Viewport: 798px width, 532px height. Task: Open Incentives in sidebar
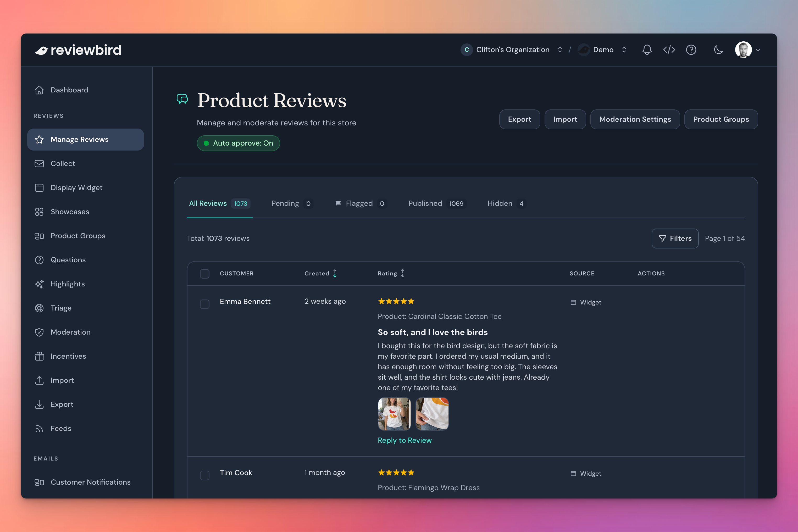86,356
